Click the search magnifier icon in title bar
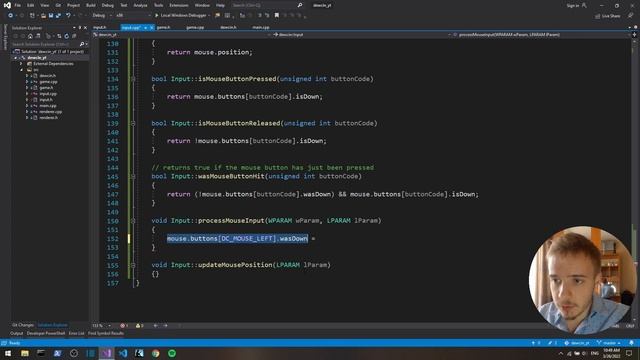Viewport: 640px width, 360px height. click(x=300, y=5)
